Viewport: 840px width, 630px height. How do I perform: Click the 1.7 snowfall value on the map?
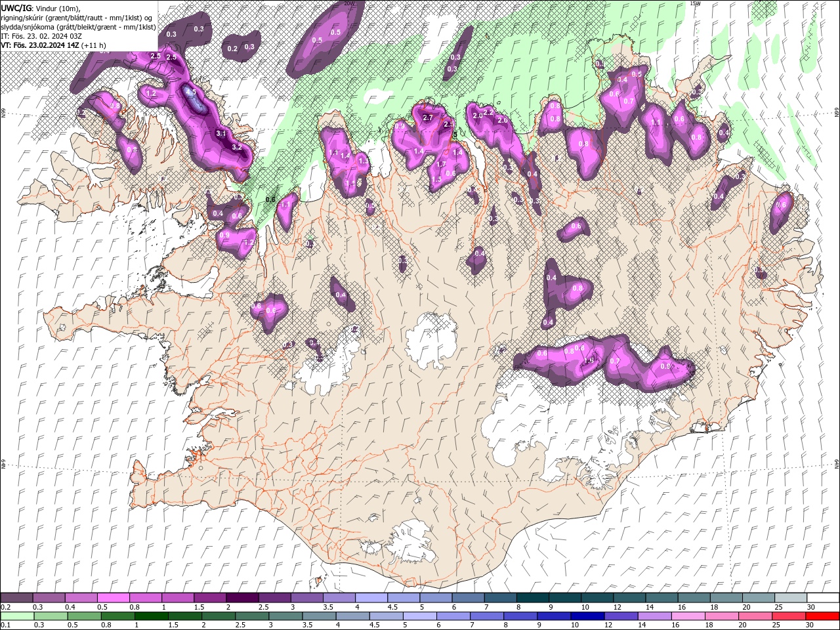tap(441, 165)
